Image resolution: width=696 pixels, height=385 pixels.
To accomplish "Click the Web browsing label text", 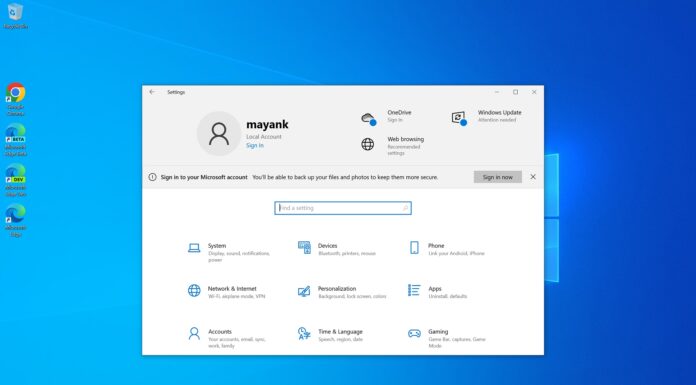I will [x=405, y=139].
